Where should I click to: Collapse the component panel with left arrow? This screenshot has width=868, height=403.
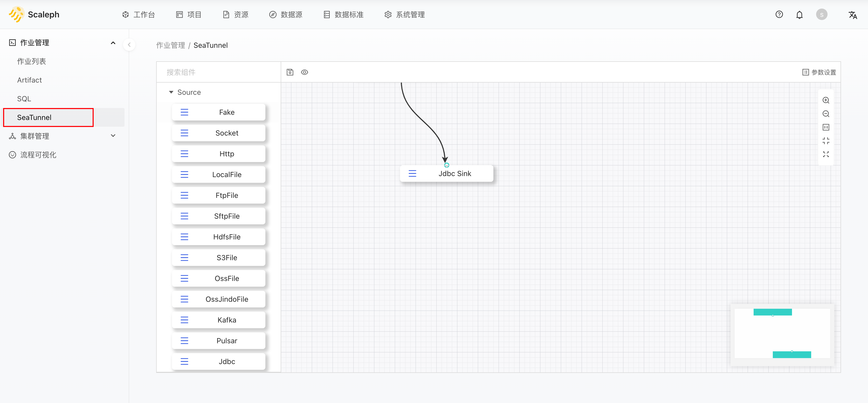[x=129, y=44]
